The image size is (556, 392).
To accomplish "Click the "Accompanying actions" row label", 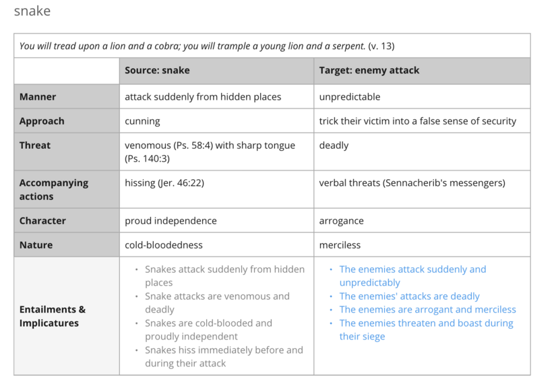I will coord(53,189).
